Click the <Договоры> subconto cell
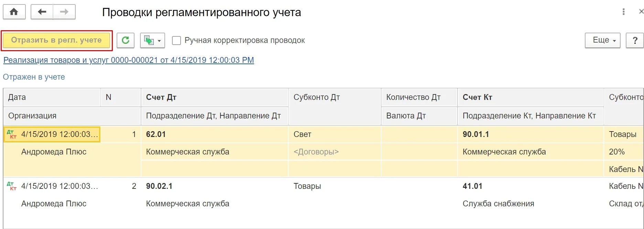 316,152
